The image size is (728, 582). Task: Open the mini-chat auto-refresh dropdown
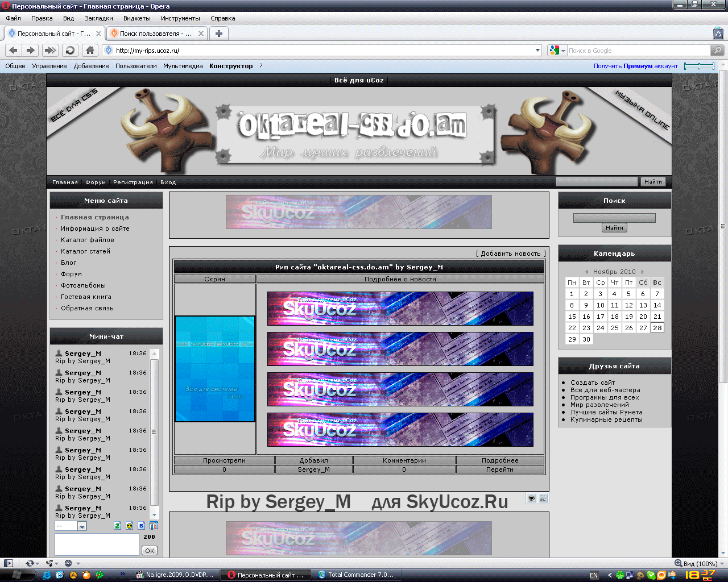tap(81, 526)
